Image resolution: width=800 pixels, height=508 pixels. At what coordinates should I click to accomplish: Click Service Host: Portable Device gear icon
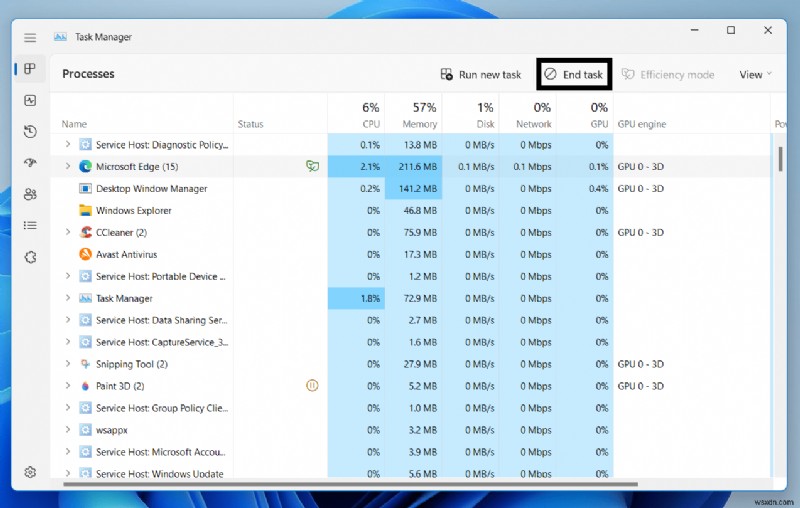click(85, 276)
